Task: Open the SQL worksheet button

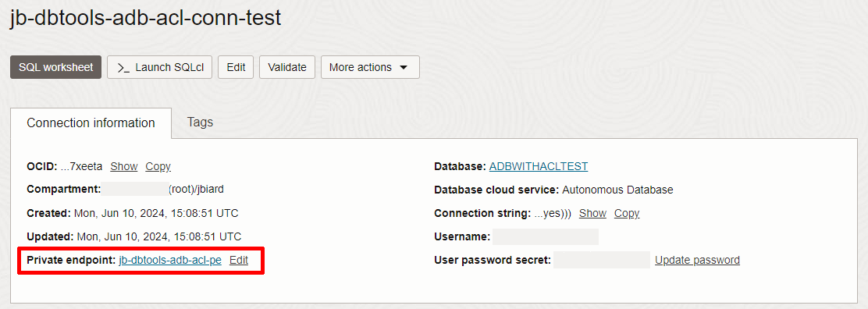Action: (55, 67)
